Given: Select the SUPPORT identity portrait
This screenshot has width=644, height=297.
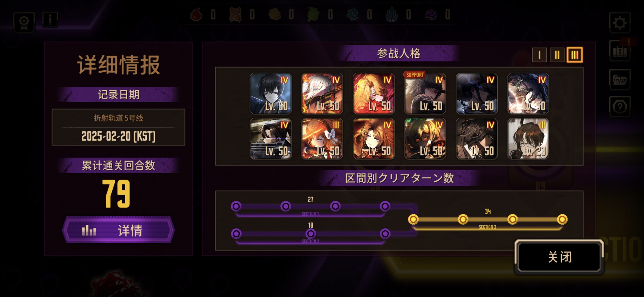Looking at the screenshot, I should click(x=425, y=94).
